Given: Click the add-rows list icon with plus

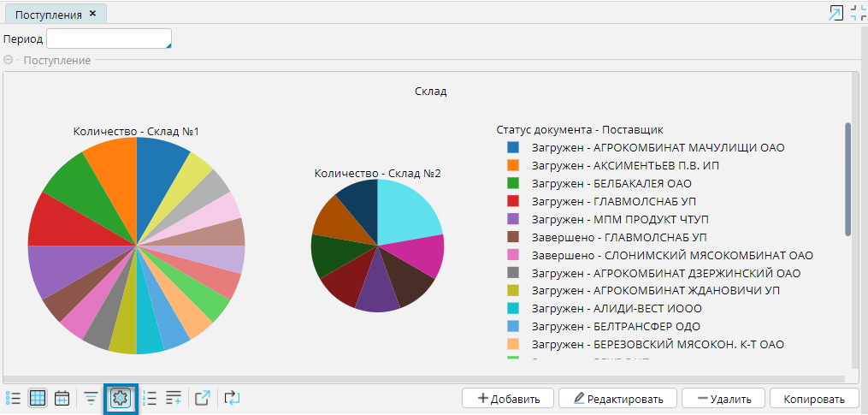Looking at the screenshot, I should pyautogui.click(x=174, y=398).
